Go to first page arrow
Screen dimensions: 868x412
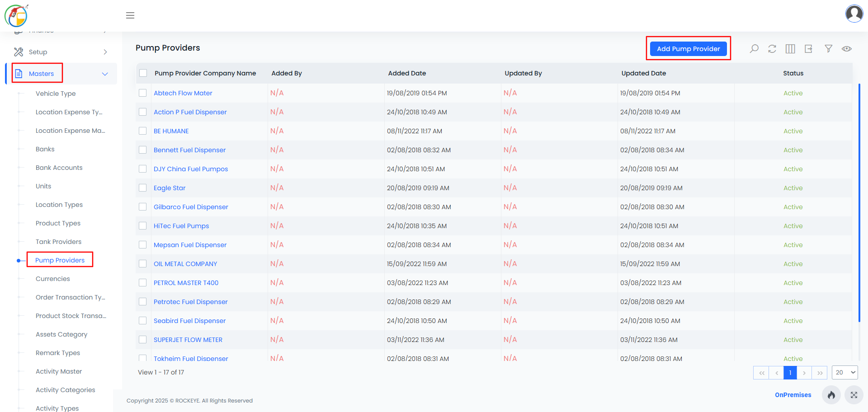click(x=761, y=373)
